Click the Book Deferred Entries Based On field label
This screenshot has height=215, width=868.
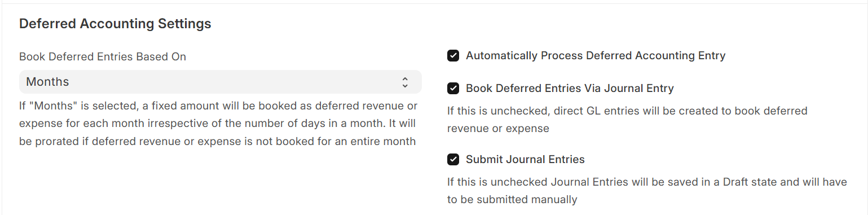[103, 57]
